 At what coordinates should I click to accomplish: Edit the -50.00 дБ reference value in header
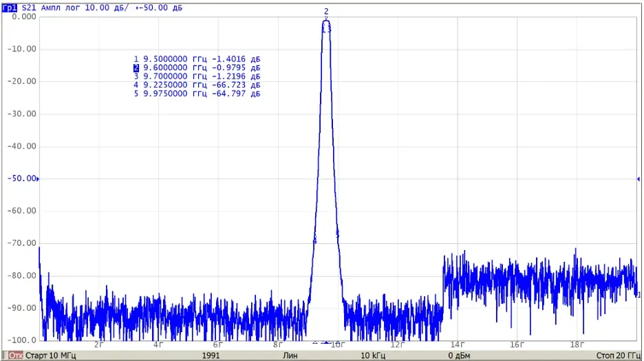(x=160, y=8)
